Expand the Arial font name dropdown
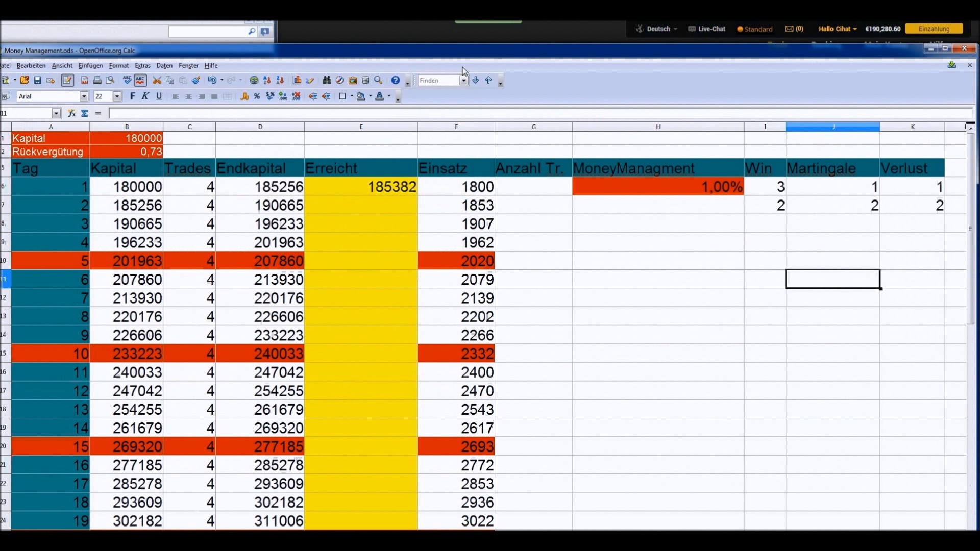Screen dimensions: 980x551 coord(84,96)
